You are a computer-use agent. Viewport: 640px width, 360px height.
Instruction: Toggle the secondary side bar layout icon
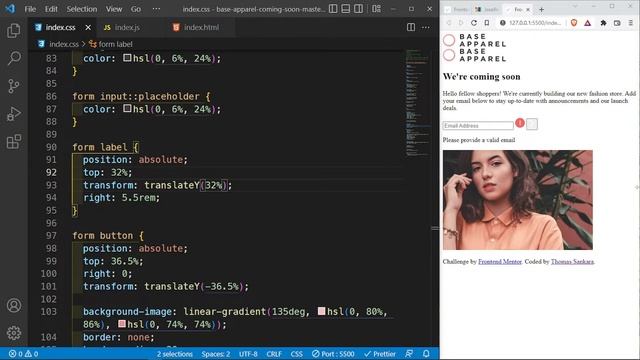[358, 9]
